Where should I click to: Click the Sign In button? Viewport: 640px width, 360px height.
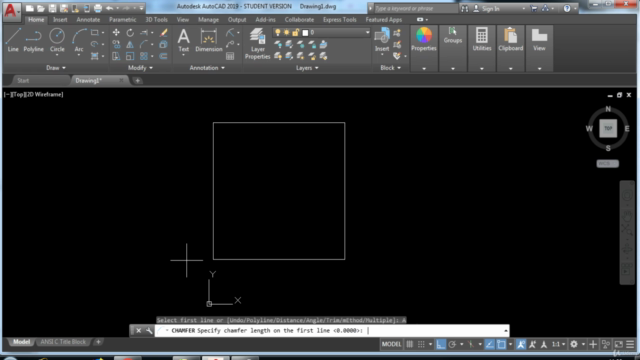tap(486, 9)
